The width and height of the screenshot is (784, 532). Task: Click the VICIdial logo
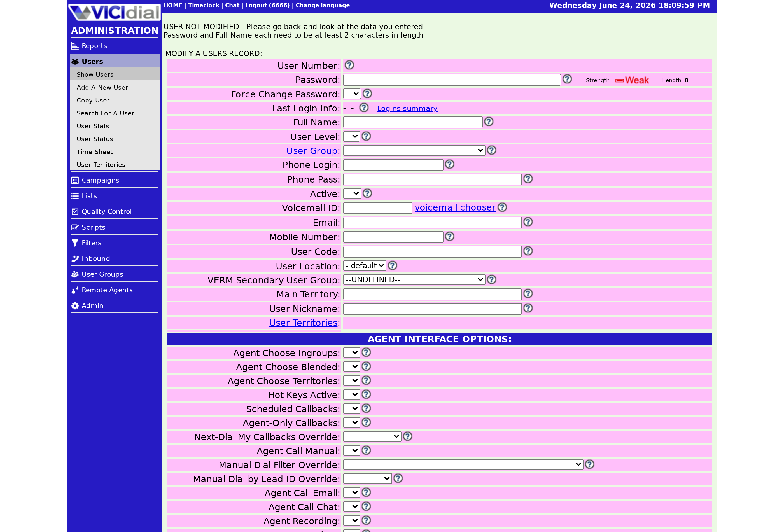pos(115,12)
